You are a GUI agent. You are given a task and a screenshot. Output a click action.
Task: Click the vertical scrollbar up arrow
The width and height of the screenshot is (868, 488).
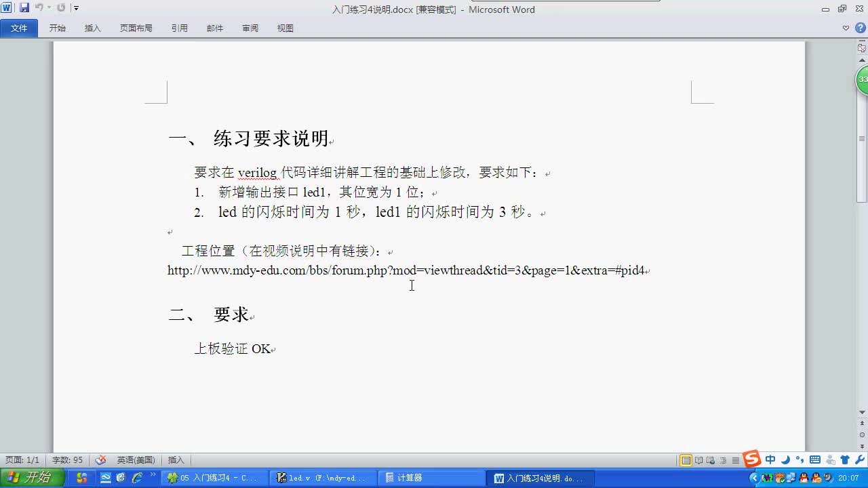click(x=863, y=61)
